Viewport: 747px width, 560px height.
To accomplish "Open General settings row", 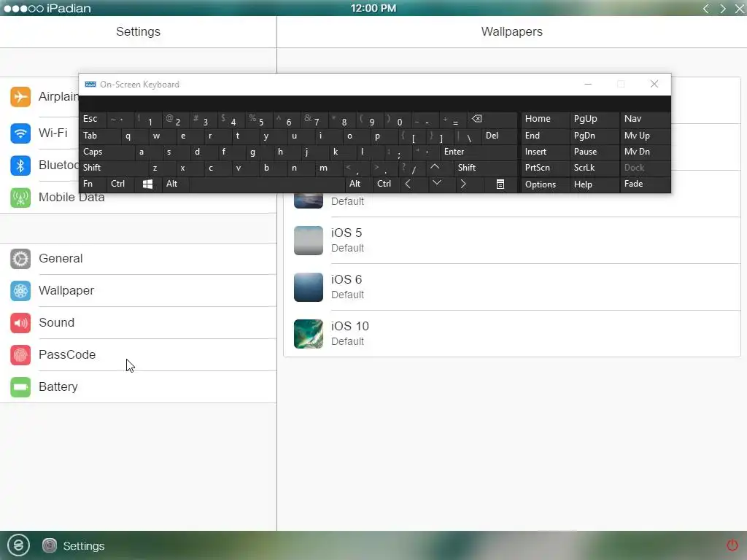I will click(x=138, y=259).
